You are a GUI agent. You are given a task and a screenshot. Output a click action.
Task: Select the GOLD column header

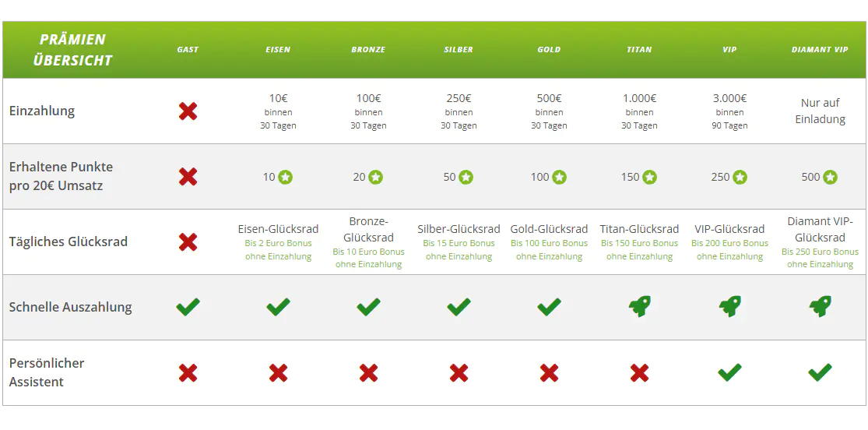click(549, 50)
